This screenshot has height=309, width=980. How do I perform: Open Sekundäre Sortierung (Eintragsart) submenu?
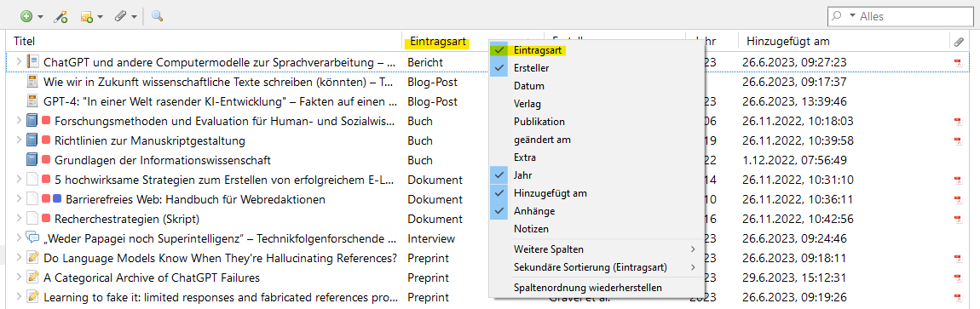pos(597,267)
